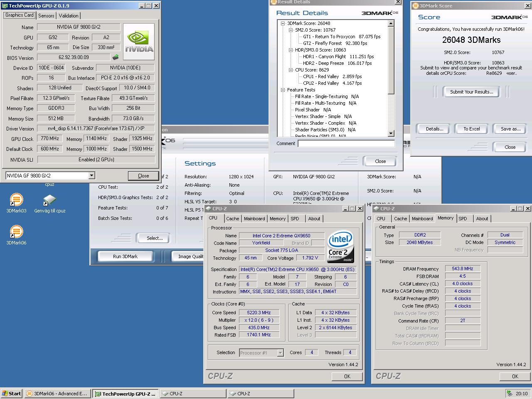
Task: Click the Driver Version field in GPU-Z
Action: coord(96,128)
